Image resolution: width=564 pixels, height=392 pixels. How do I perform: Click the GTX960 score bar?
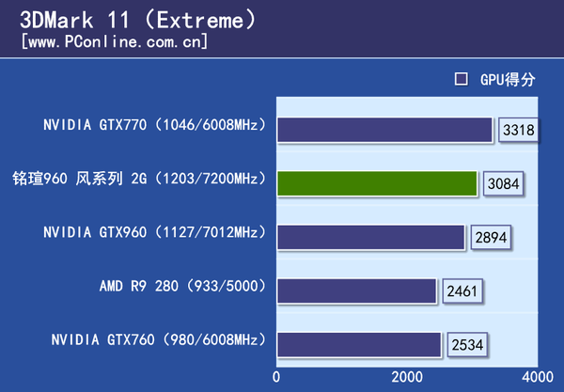click(x=371, y=237)
